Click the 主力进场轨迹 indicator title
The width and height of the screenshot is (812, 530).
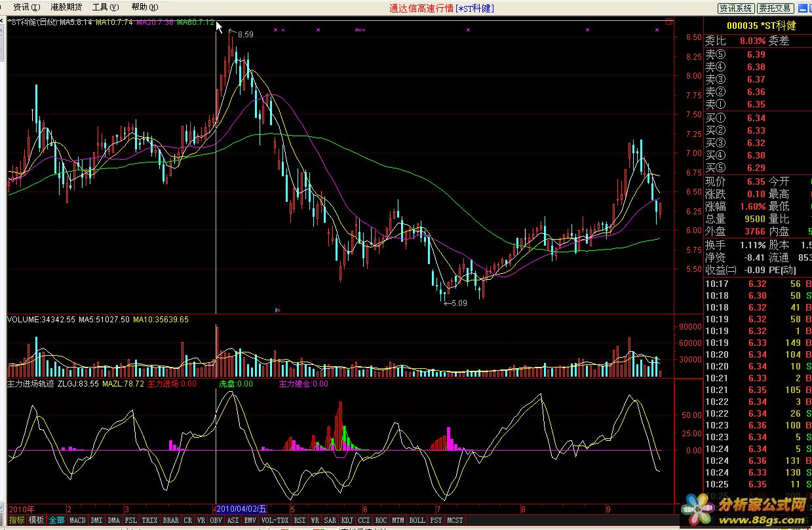[31, 384]
